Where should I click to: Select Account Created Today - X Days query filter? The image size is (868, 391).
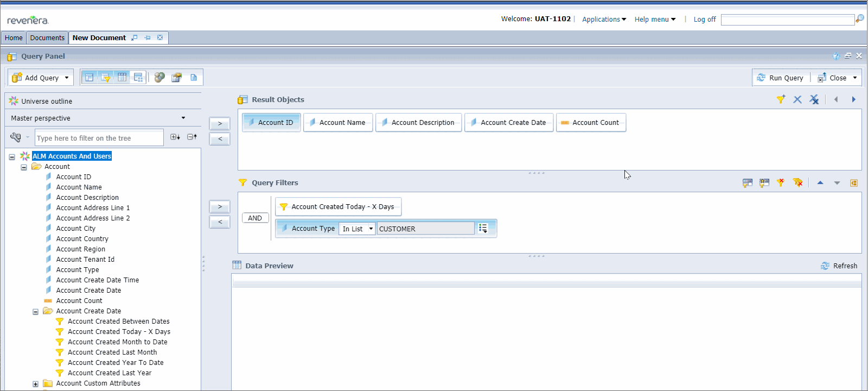click(x=339, y=206)
